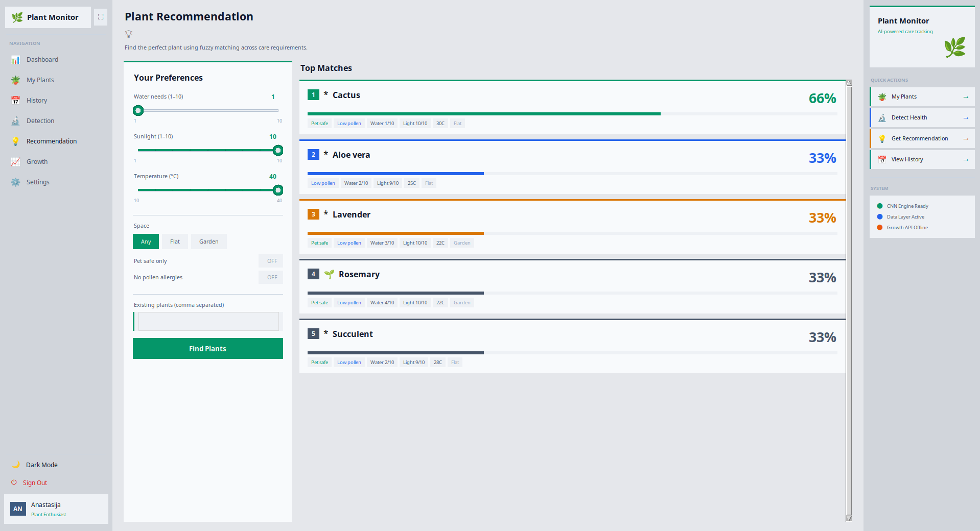This screenshot has height=531, width=980.
Task: Click the Recommendation lightbulb sidebar icon
Action: 15,141
